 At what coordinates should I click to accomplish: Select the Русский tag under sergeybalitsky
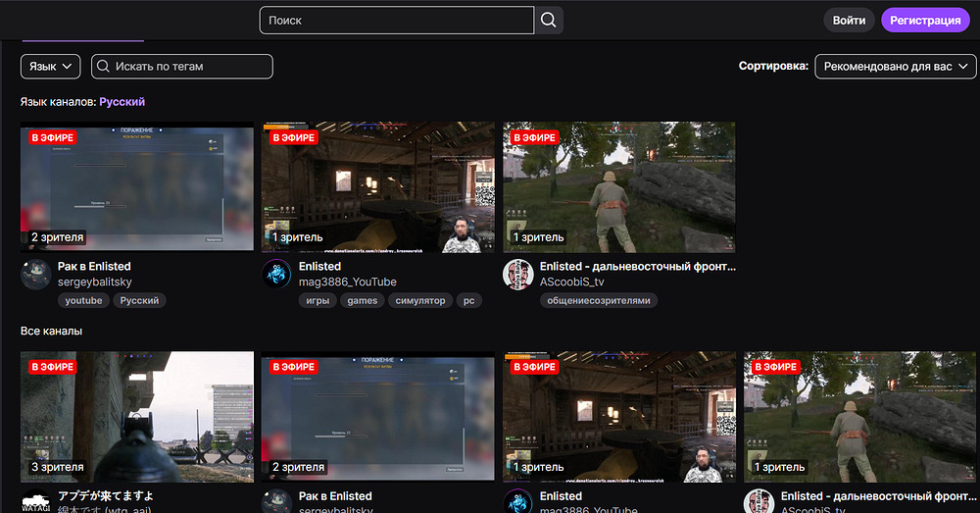[x=138, y=301]
